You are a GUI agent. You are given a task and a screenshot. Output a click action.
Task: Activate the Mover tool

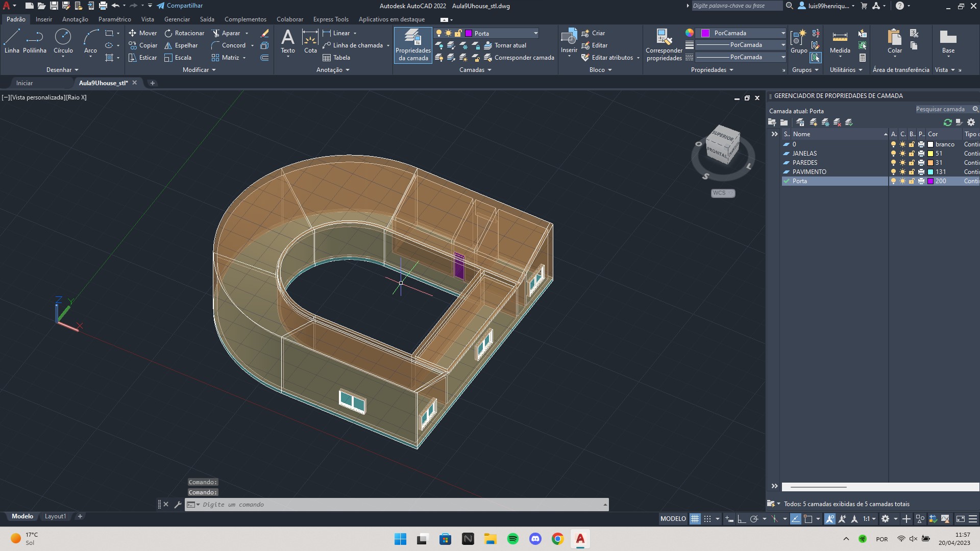coord(143,33)
